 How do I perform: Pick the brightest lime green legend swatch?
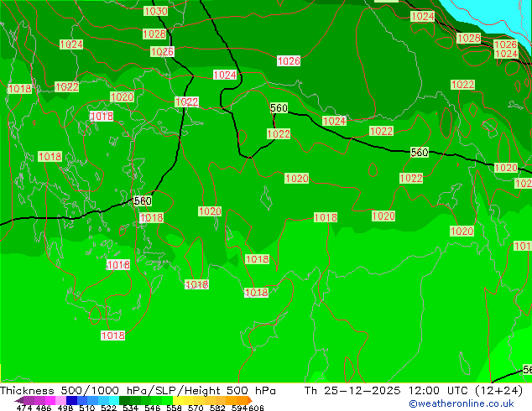tap(168, 400)
